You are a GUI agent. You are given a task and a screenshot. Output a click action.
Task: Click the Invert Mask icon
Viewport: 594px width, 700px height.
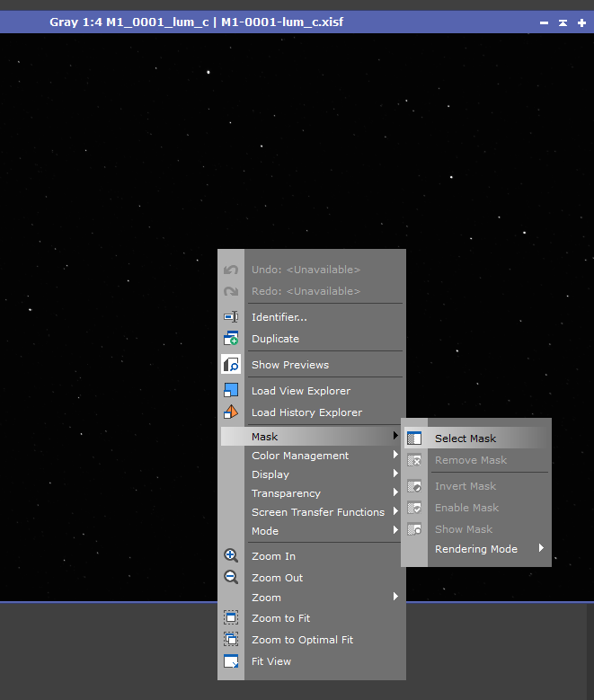pos(414,486)
